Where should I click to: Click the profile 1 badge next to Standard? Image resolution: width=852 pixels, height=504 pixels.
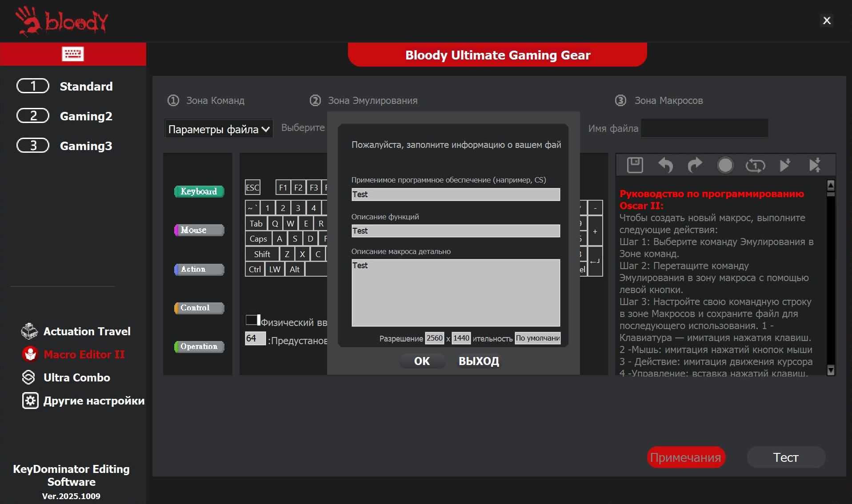click(x=33, y=86)
